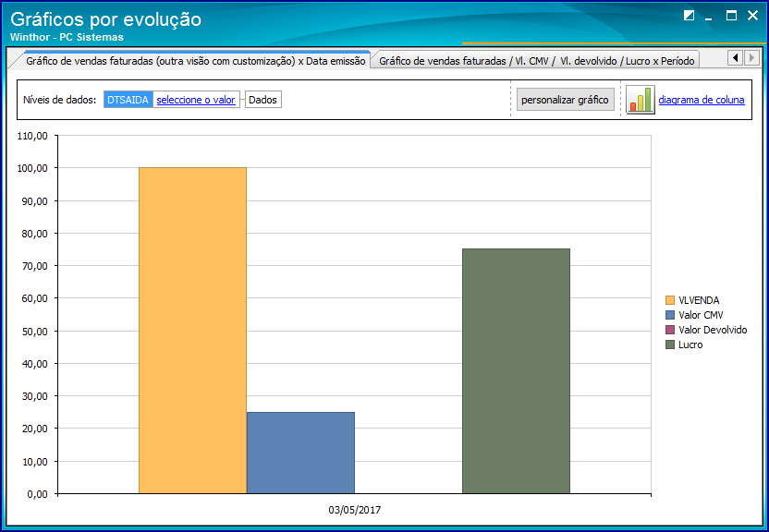Click the 'VLVENDA' legend label
Viewport: 769px width, 532px height.
pyautogui.click(x=699, y=300)
